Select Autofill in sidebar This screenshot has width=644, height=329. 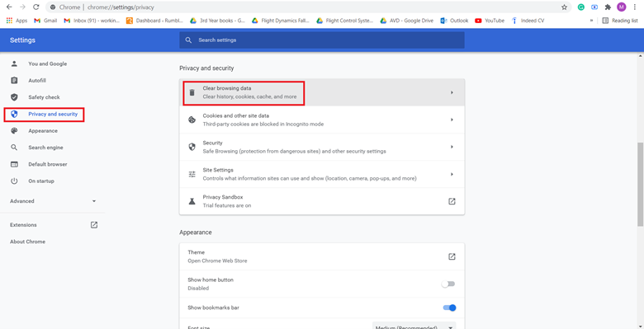(37, 81)
